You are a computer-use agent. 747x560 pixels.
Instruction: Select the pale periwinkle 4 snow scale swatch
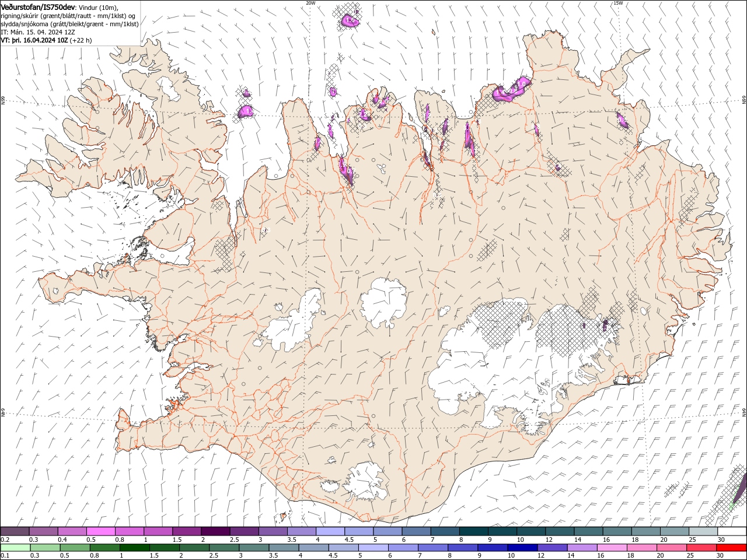(330, 531)
